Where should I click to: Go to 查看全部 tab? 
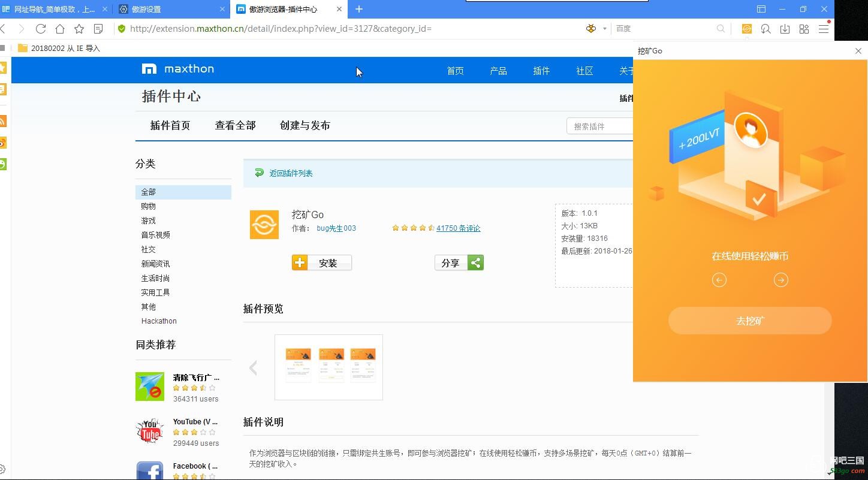tap(235, 125)
